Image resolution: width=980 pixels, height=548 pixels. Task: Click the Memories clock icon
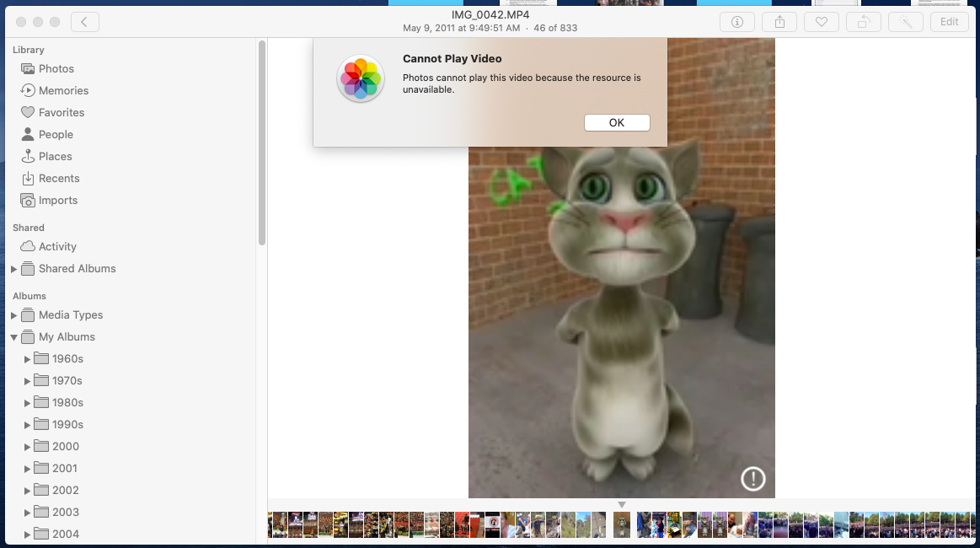coord(28,91)
